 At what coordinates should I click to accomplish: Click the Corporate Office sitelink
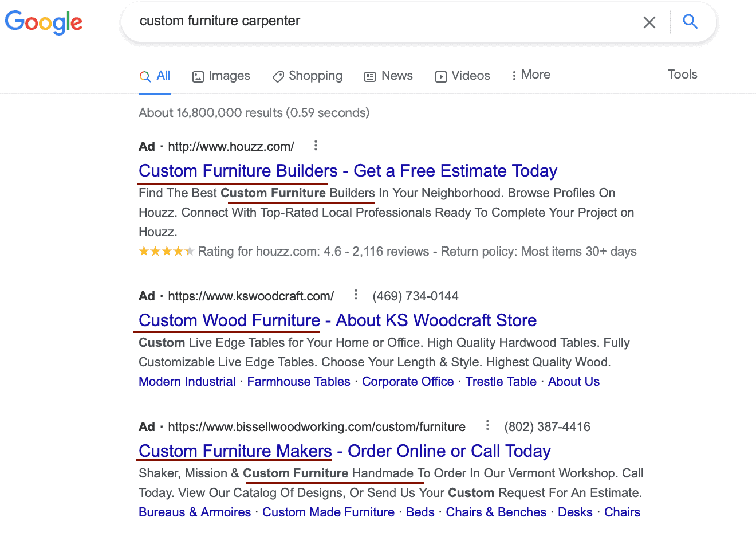408,382
